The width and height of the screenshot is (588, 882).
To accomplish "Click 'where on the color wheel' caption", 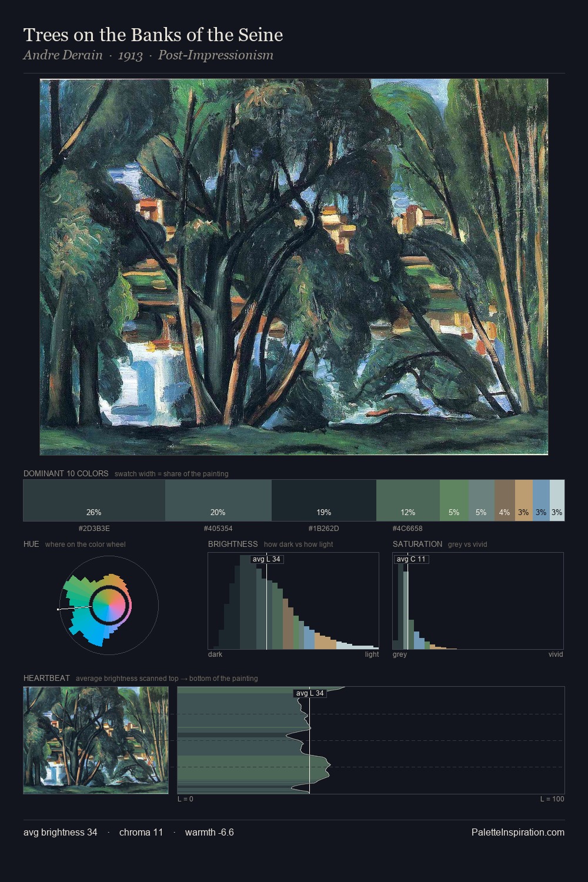I will click(x=85, y=544).
